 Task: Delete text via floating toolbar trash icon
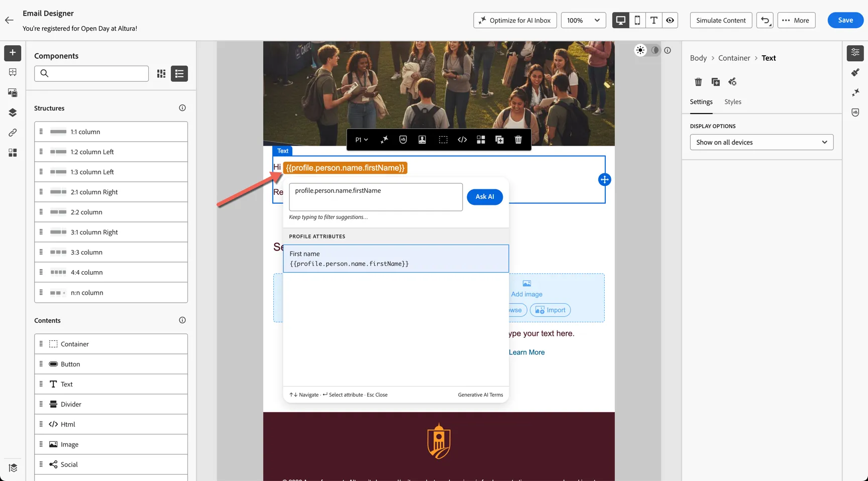pyautogui.click(x=518, y=140)
